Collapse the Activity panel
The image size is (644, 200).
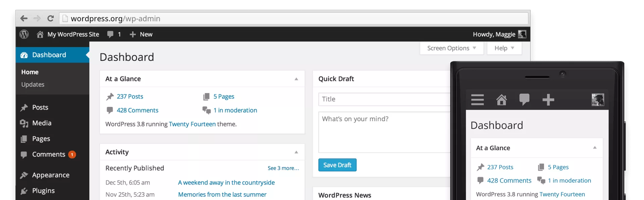[x=296, y=152]
